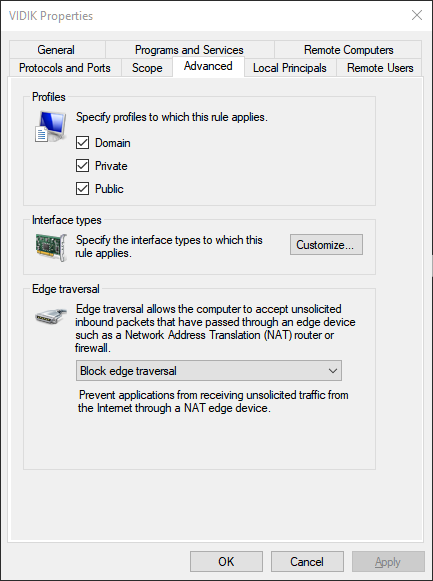Select the Protocols and Ports tab
This screenshot has height=581, width=433.
(65, 68)
